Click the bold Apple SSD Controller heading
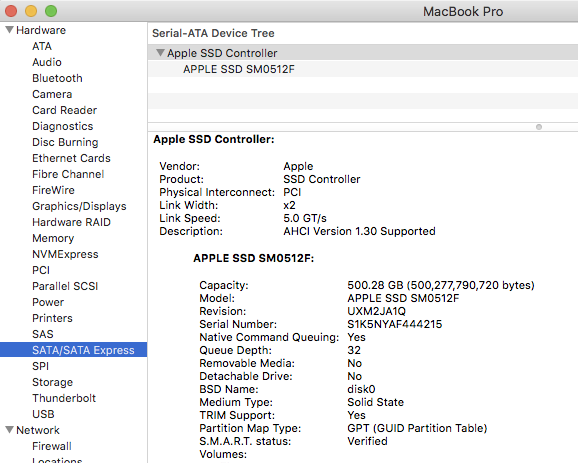Screen dimensions: 578x463 214,139
